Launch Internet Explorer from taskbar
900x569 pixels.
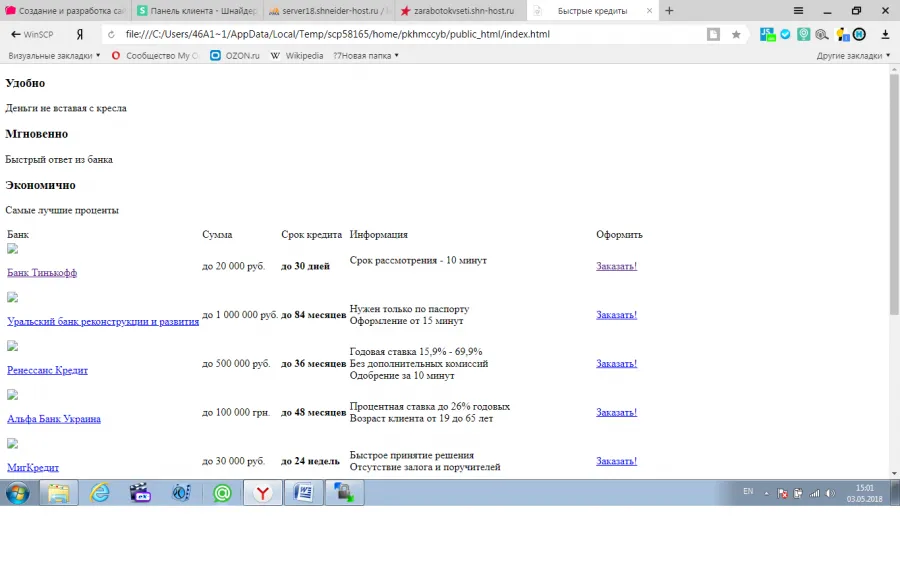click(x=100, y=493)
